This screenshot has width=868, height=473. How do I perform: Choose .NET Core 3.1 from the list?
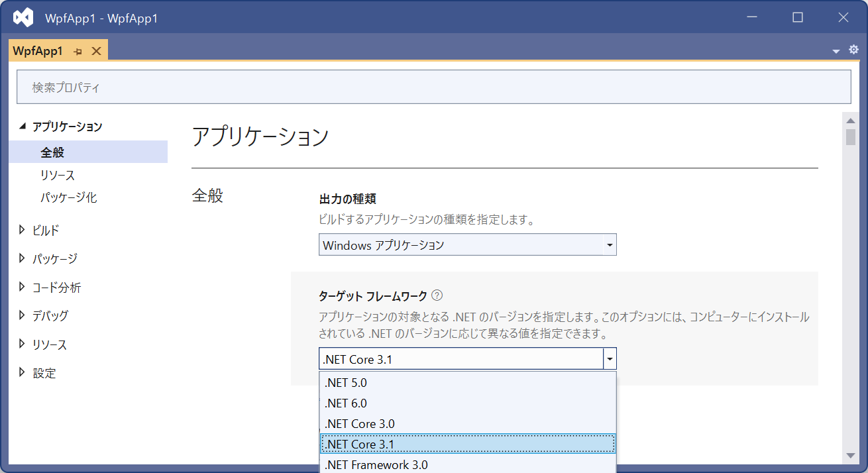468,444
